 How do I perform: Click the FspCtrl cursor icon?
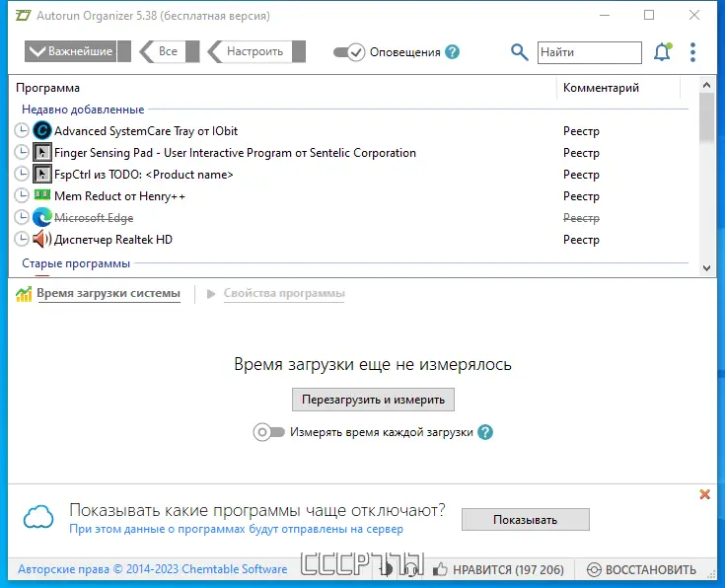(x=42, y=175)
